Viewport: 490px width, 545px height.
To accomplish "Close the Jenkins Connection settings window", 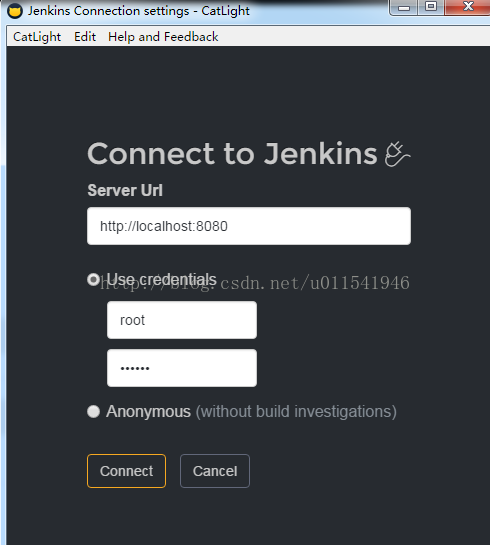I will [x=468, y=7].
